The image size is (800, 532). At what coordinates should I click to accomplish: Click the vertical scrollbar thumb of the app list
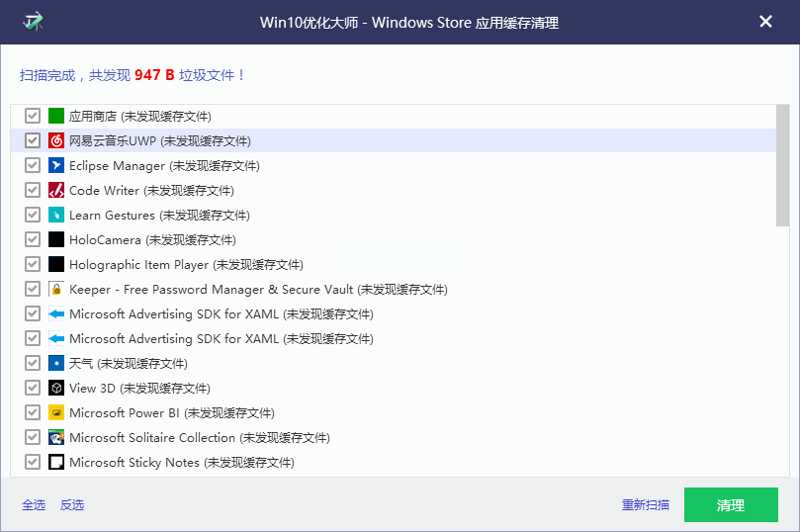pyautogui.click(x=782, y=166)
